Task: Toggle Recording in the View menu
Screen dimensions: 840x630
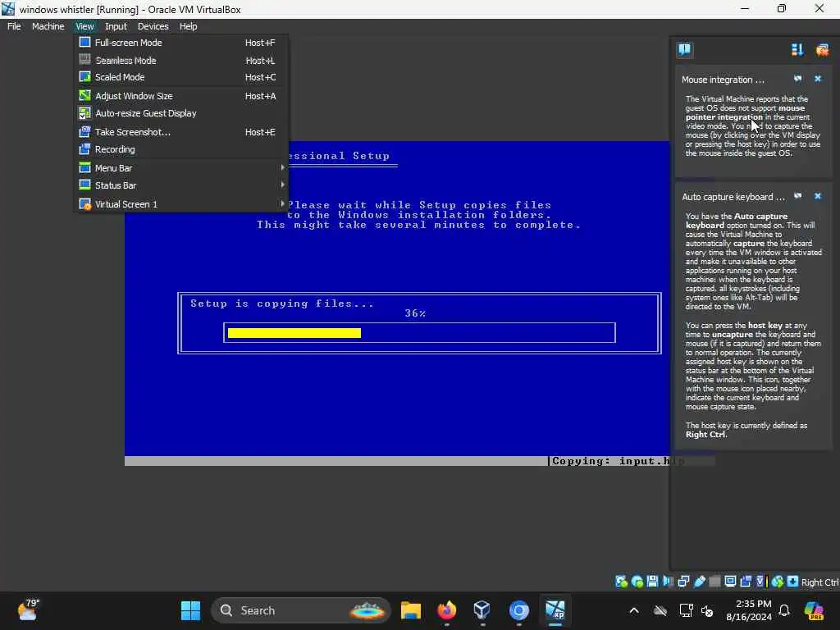Action: click(x=181, y=149)
